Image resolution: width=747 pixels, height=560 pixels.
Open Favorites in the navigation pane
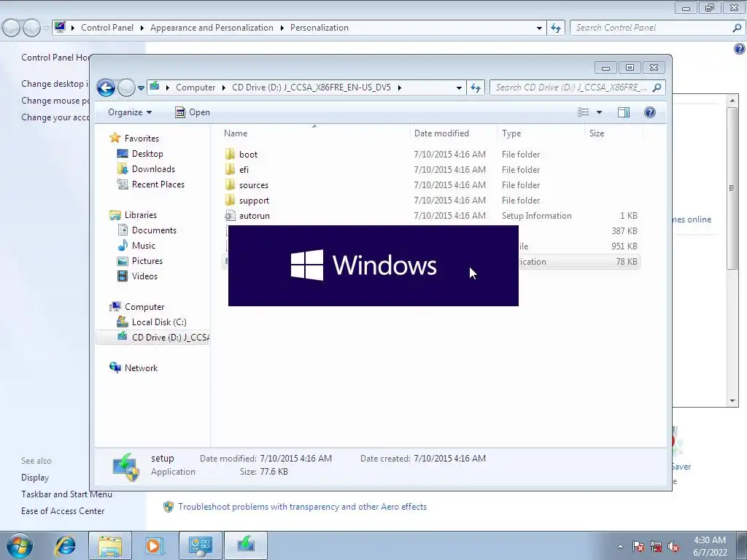point(142,138)
